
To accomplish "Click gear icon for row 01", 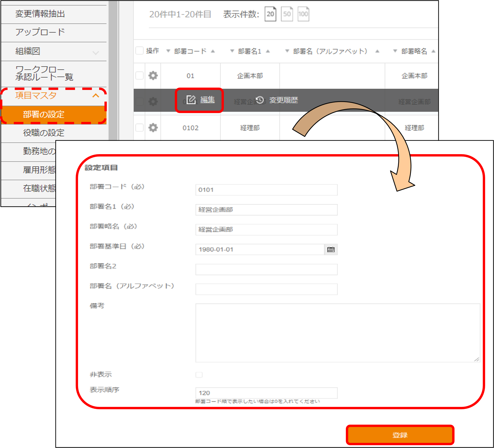I will (153, 76).
